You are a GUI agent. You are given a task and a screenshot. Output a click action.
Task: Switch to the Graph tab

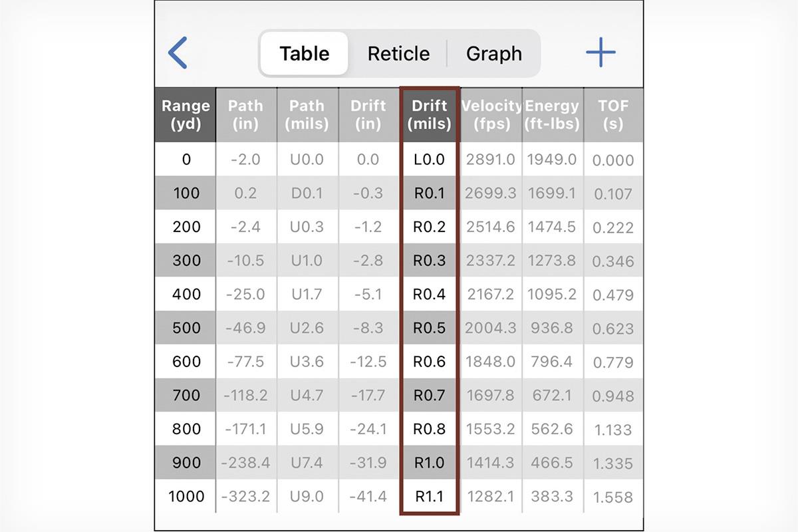[x=493, y=54]
